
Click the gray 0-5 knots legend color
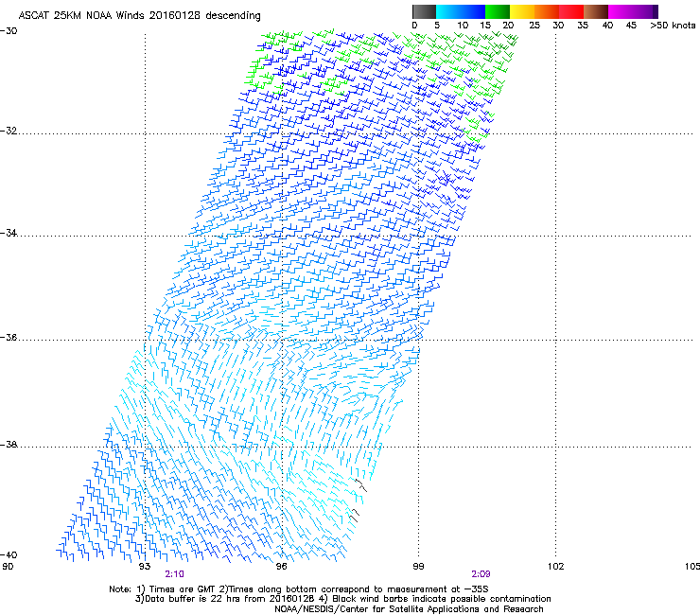click(424, 11)
